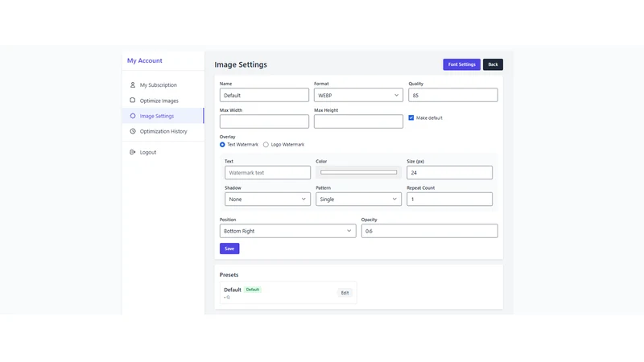Screen dimensions: 644x362
Task: Click the Optimization History clock icon
Action: (x=133, y=131)
